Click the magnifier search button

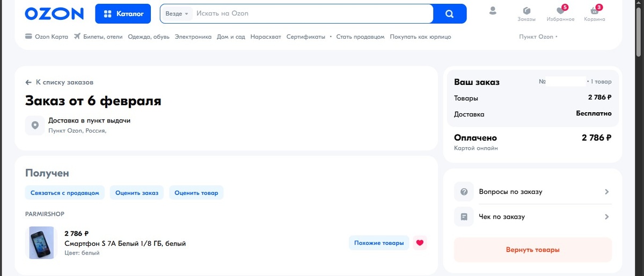[x=450, y=14]
